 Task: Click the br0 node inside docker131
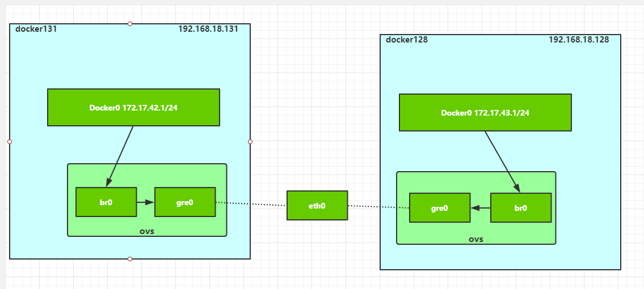pos(106,202)
